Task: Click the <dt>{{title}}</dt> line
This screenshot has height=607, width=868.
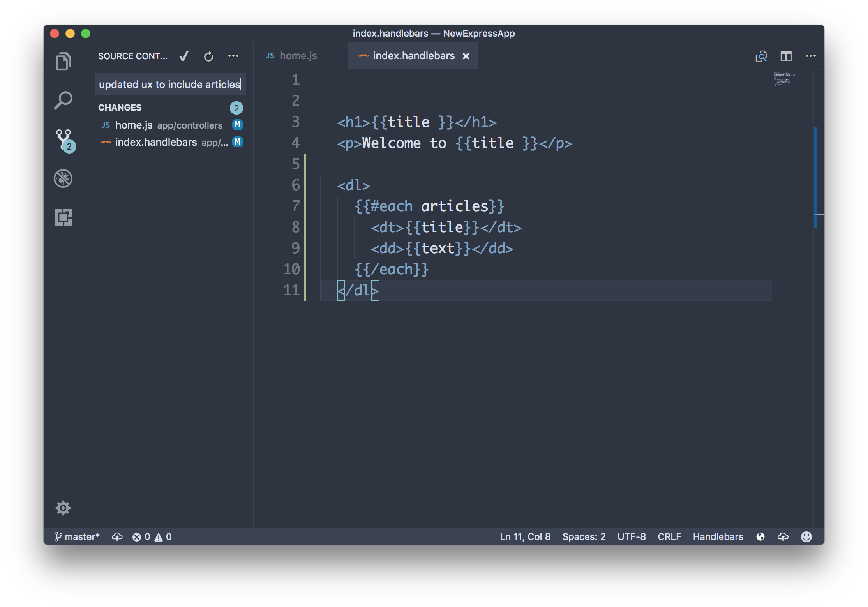Action: tap(446, 227)
